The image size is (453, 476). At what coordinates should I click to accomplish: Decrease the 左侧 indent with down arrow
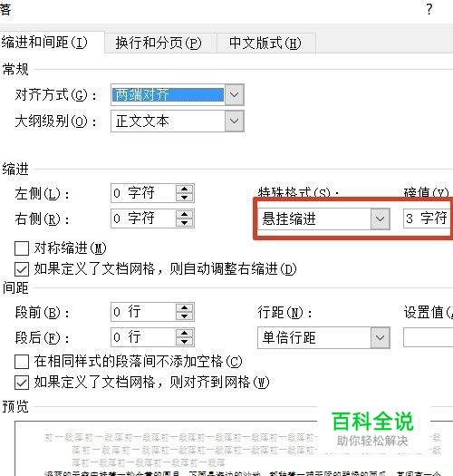tap(184, 198)
